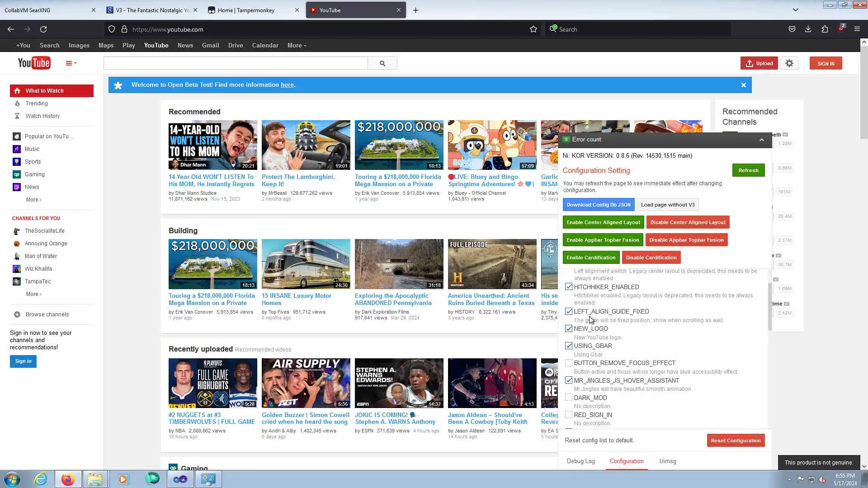The image size is (868, 488).
Task: Click the search magnifier button
Action: [x=382, y=63]
